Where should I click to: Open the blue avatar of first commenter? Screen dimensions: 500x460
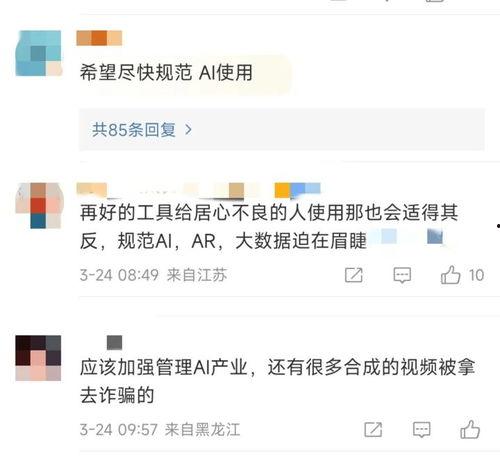38,53
